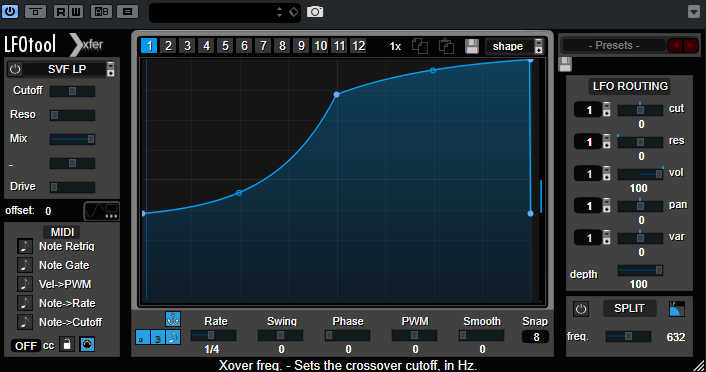This screenshot has width=706, height=372.
Task: Select graph tab 5
Action: [225, 45]
